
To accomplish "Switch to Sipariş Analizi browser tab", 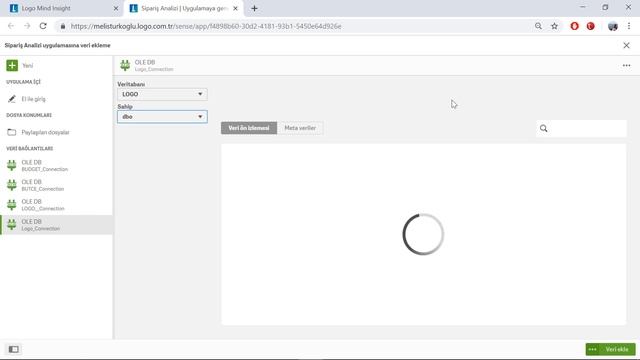I will pyautogui.click(x=184, y=9).
